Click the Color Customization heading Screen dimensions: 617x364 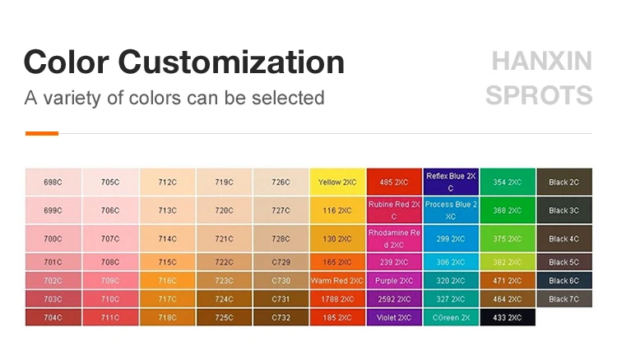(184, 62)
